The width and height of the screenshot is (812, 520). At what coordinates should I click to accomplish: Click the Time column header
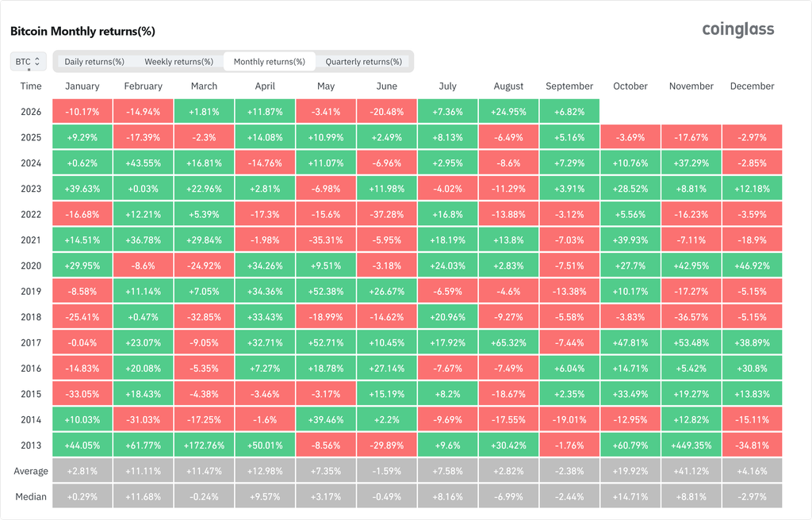(x=31, y=86)
